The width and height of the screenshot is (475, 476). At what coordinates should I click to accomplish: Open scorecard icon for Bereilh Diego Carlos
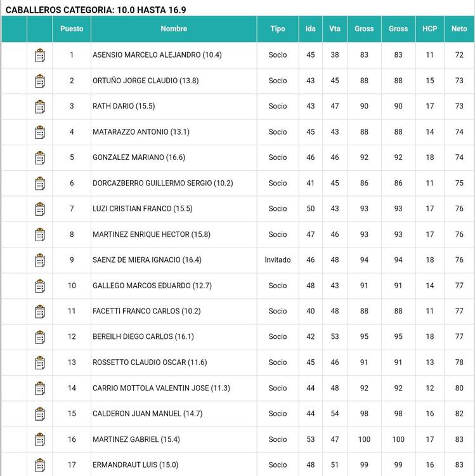coord(40,337)
